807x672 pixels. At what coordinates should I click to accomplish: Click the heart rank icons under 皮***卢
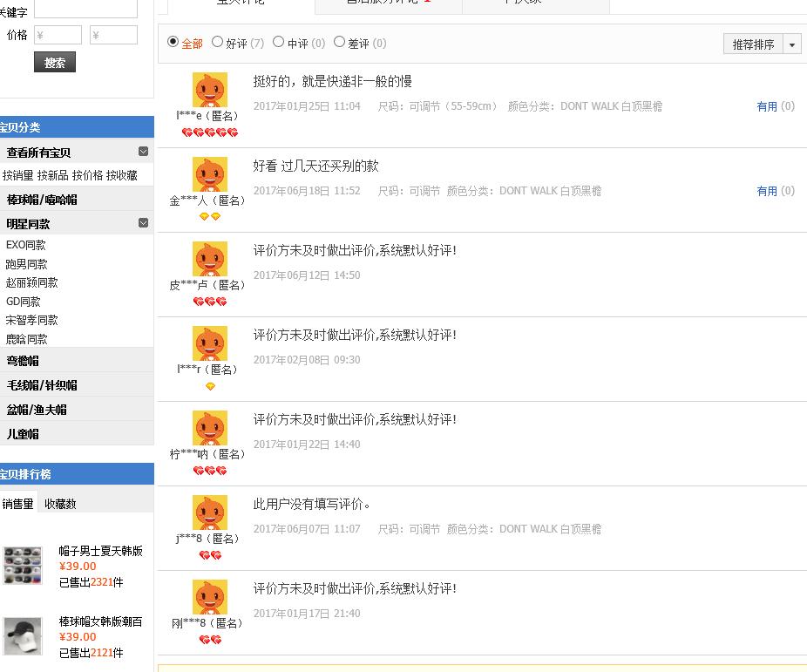tap(210, 301)
